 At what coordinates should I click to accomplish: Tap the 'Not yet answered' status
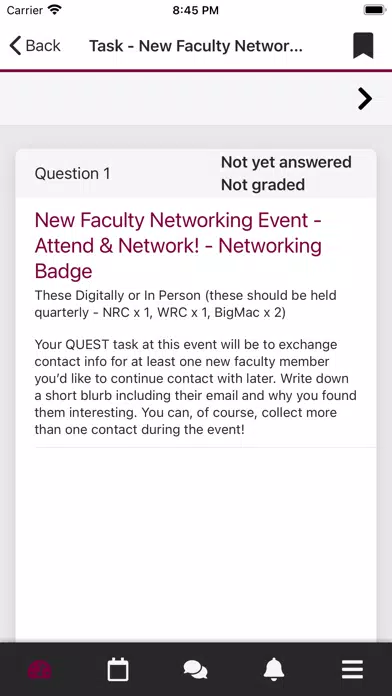pos(286,162)
